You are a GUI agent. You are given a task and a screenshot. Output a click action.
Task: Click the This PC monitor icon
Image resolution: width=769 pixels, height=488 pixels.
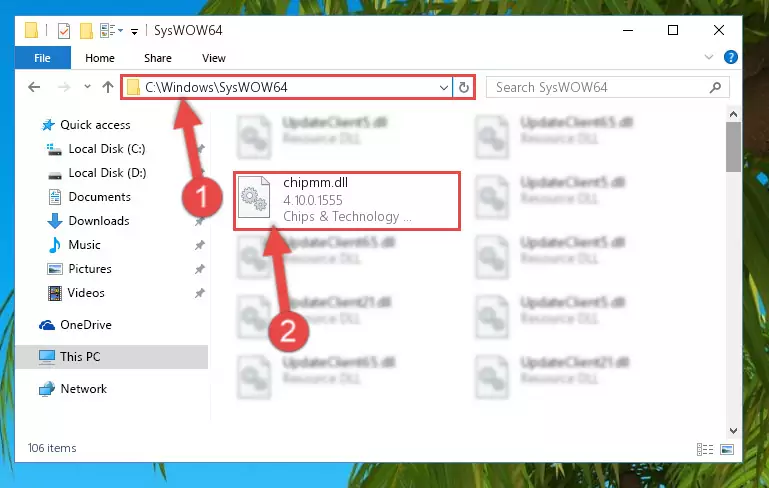click(x=47, y=357)
